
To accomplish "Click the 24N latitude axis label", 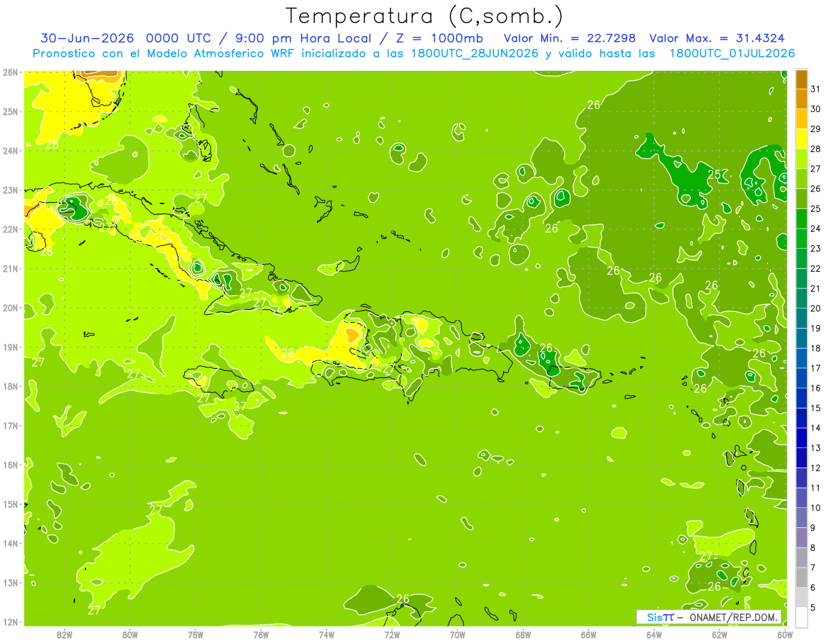I will (10, 151).
